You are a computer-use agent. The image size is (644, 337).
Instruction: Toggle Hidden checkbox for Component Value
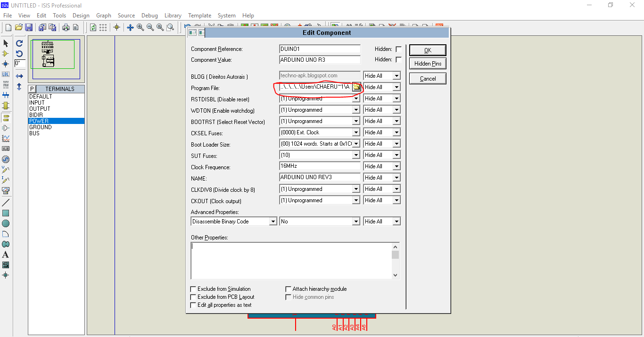398,59
